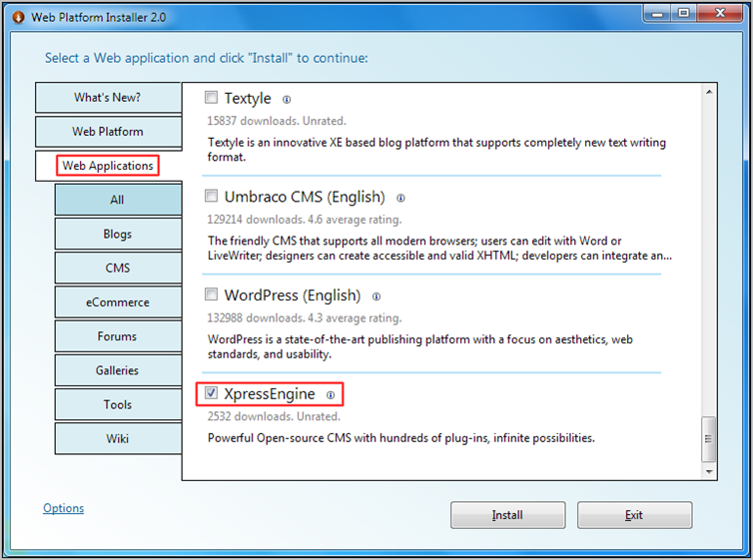Screen dimensions: 753x560
Task: Enable the WordPress (English) checkbox
Action: click(x=212, y=294)
